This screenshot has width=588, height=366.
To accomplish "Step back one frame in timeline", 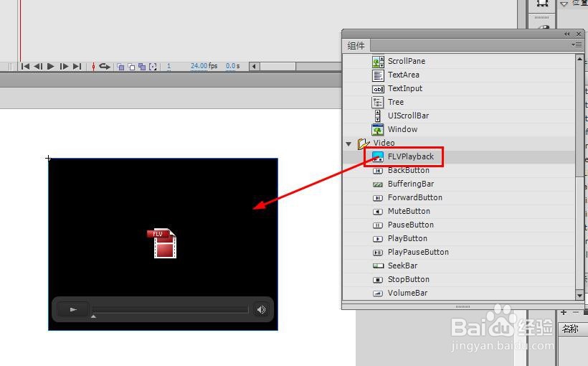I will (x=38, y=67).
